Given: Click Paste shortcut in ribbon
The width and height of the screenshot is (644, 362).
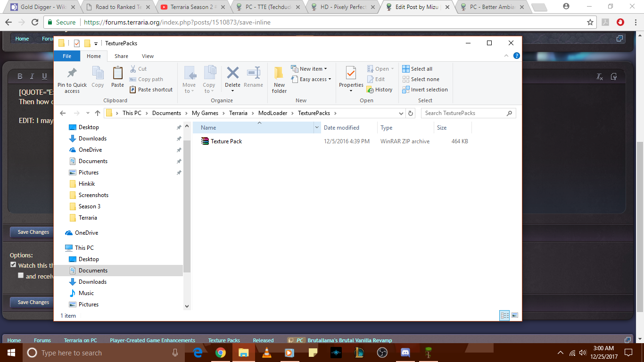Looking at the screenshot, I should coord(151,90).
